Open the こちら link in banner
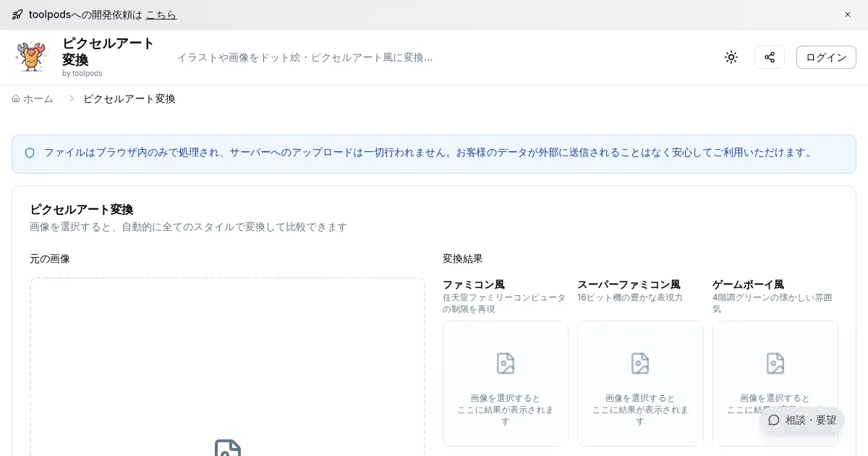868x456 pixels. tap(161, 14)
